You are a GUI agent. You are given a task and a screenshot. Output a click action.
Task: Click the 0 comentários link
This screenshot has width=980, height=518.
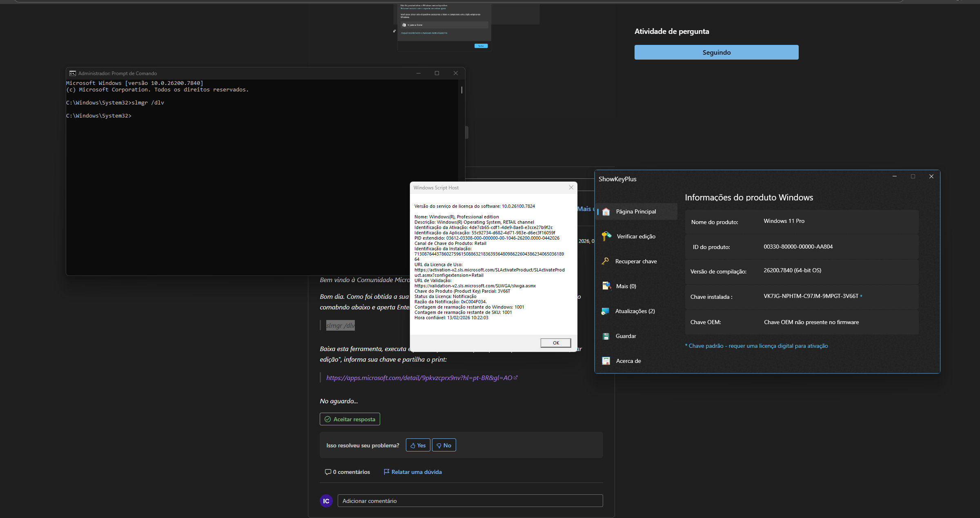[x=347, y=472]
